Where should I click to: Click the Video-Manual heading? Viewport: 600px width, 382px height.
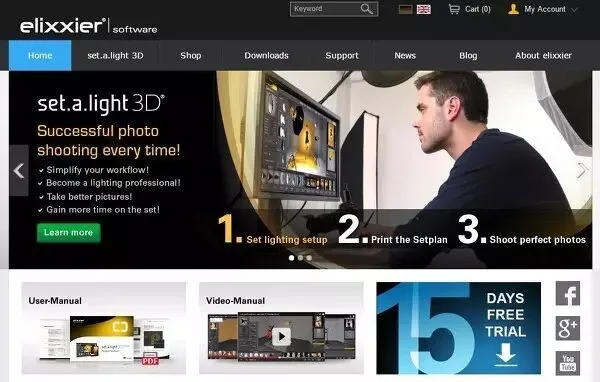[235, 301]
